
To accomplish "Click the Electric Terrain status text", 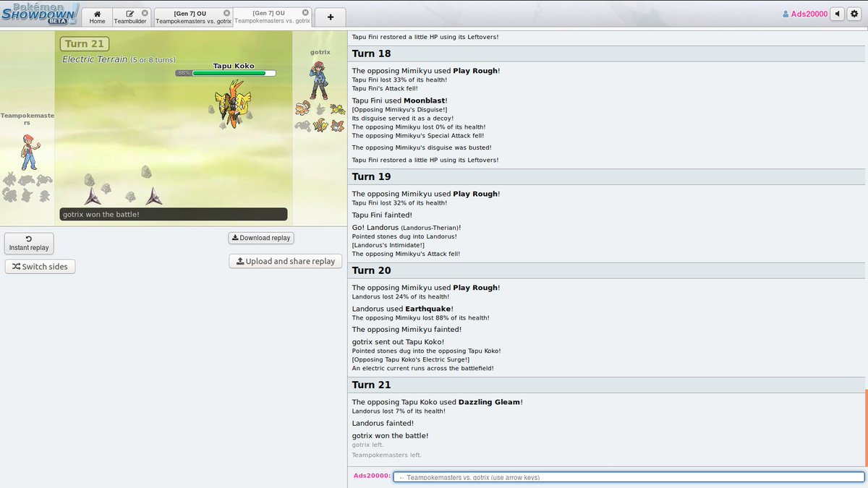I will click(119, 59).
